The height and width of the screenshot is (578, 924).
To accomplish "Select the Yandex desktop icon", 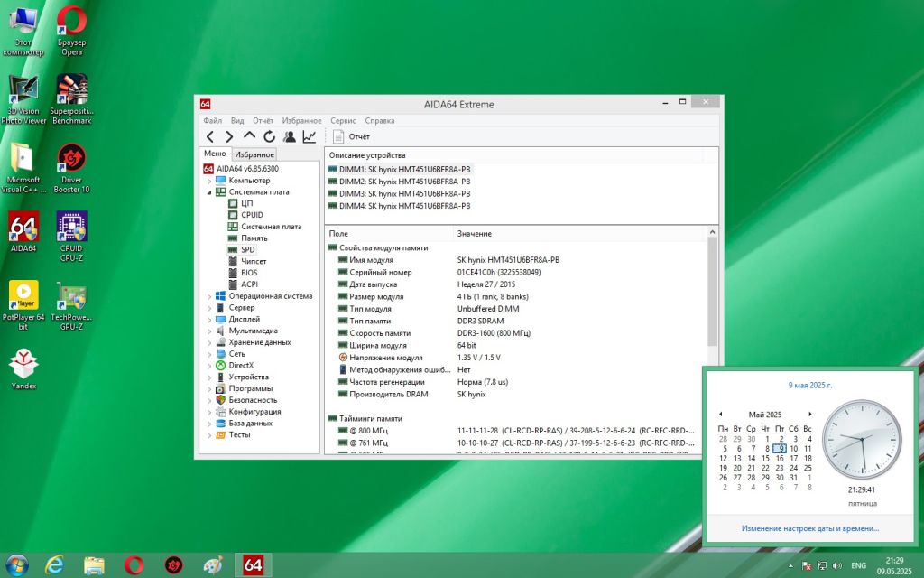I will [x=23, y=368].
